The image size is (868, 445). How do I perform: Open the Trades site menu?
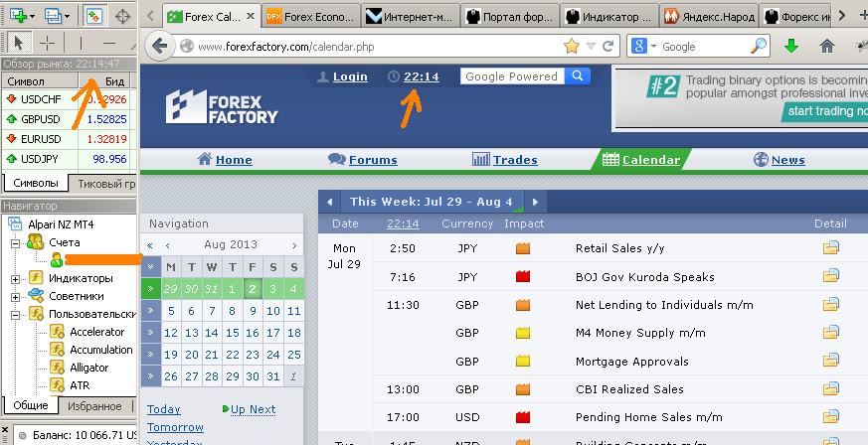pyautogui.click(x=504, y=160)
